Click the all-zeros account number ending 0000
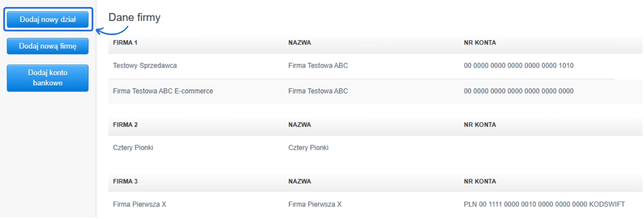The image size is (644, 219). click(518, 91)
